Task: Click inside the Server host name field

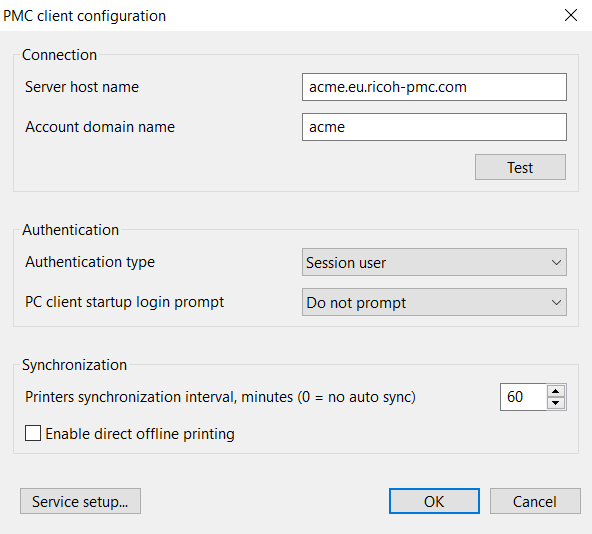Action: (x=434, y=87)
